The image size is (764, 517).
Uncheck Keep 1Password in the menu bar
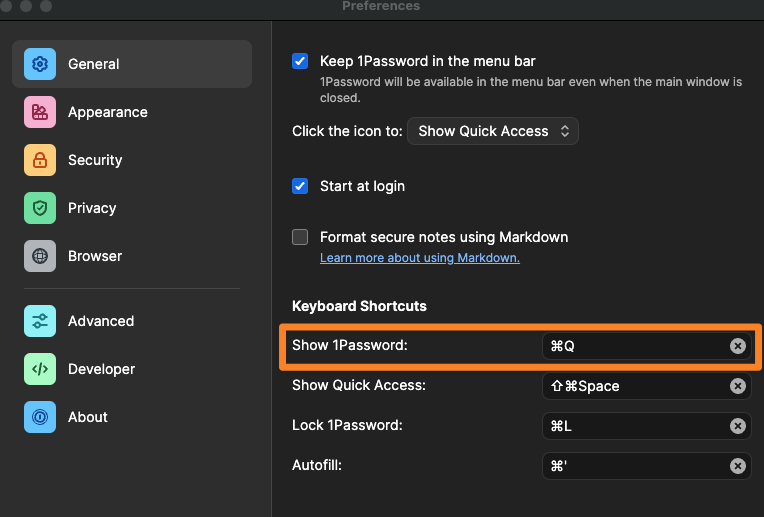pos(300,61)
